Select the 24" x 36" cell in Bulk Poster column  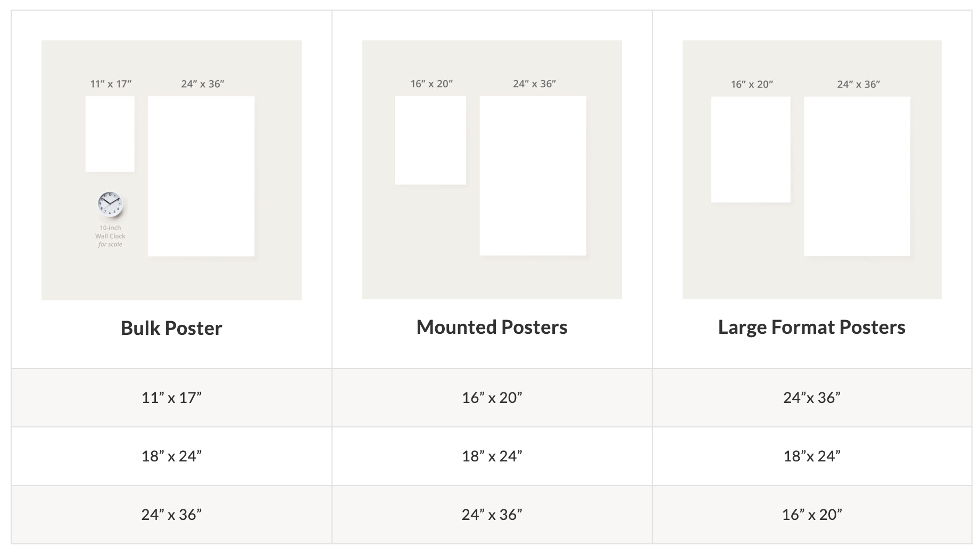171,515
